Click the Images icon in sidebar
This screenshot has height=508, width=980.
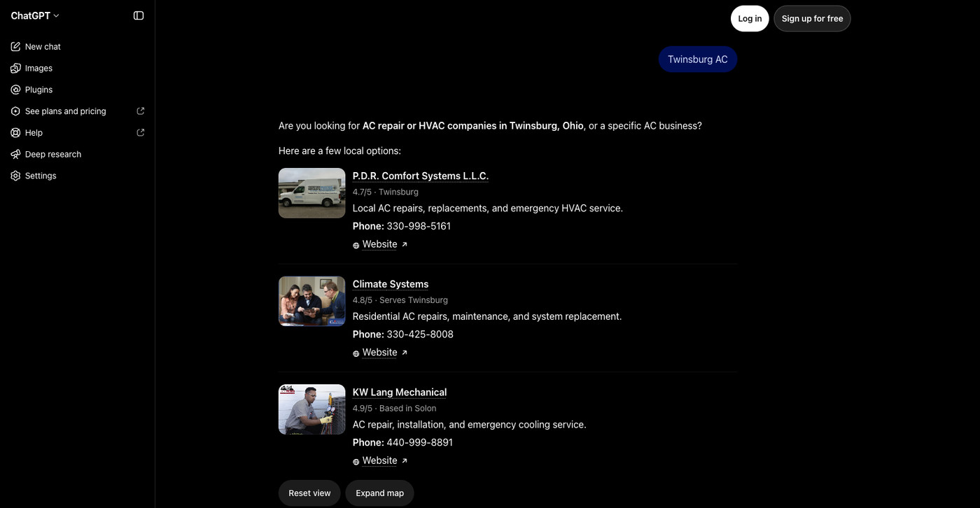coord(15,68)
